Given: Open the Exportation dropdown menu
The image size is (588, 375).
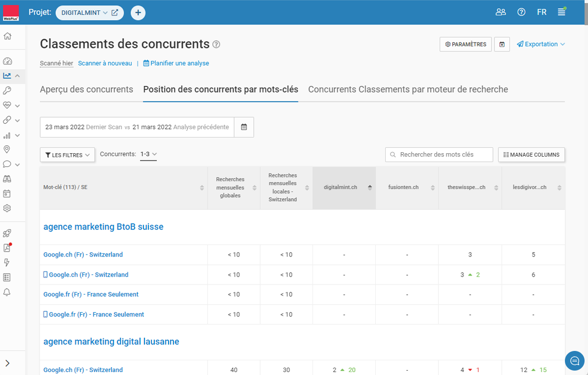Looking at the screenshot, I should pos(541,44).
